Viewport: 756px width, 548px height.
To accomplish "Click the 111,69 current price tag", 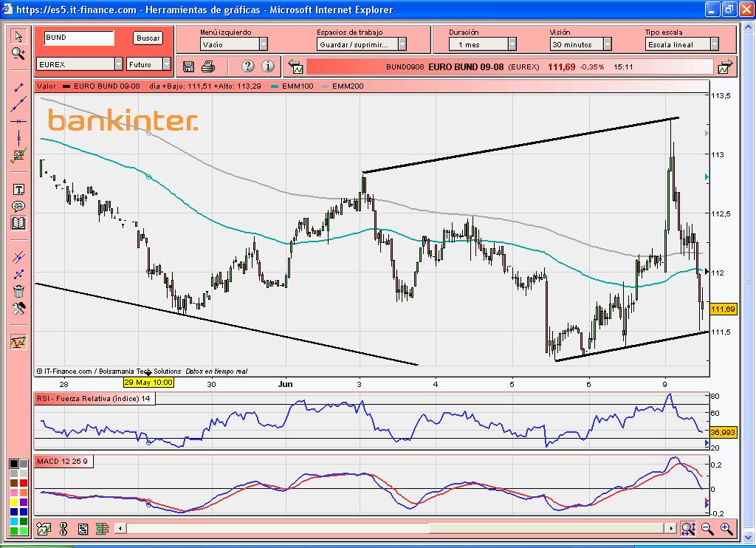I will tap(724, 309).
